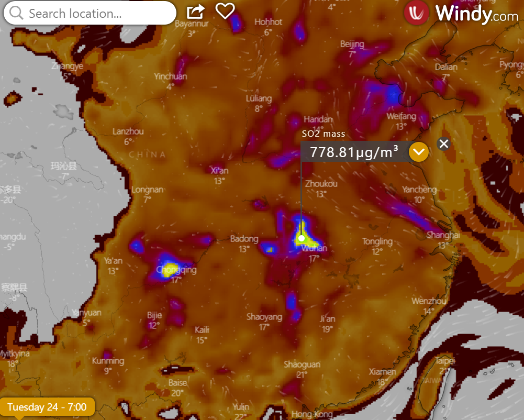Open the Windy.com text link
The image size is (524, 420).
coord(476,14)
